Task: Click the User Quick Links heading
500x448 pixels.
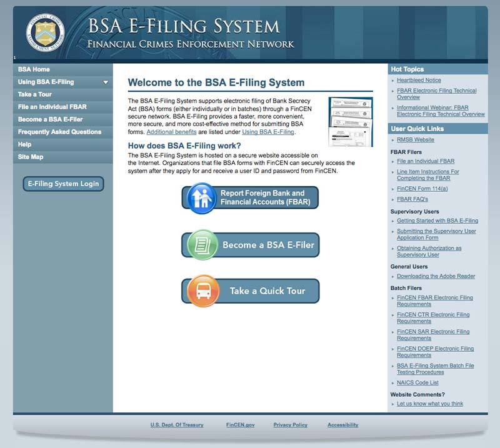Action: point(417,129)
